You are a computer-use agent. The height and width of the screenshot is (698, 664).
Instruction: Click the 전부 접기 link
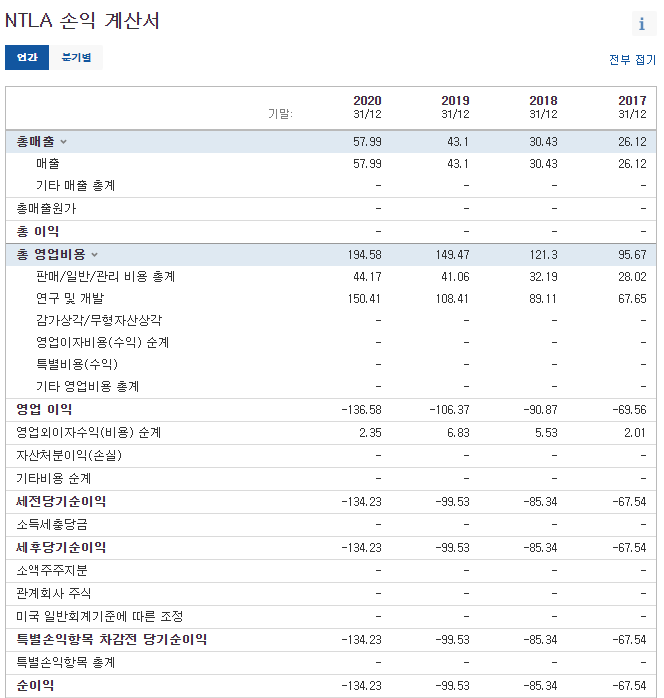tap(632, 60)
